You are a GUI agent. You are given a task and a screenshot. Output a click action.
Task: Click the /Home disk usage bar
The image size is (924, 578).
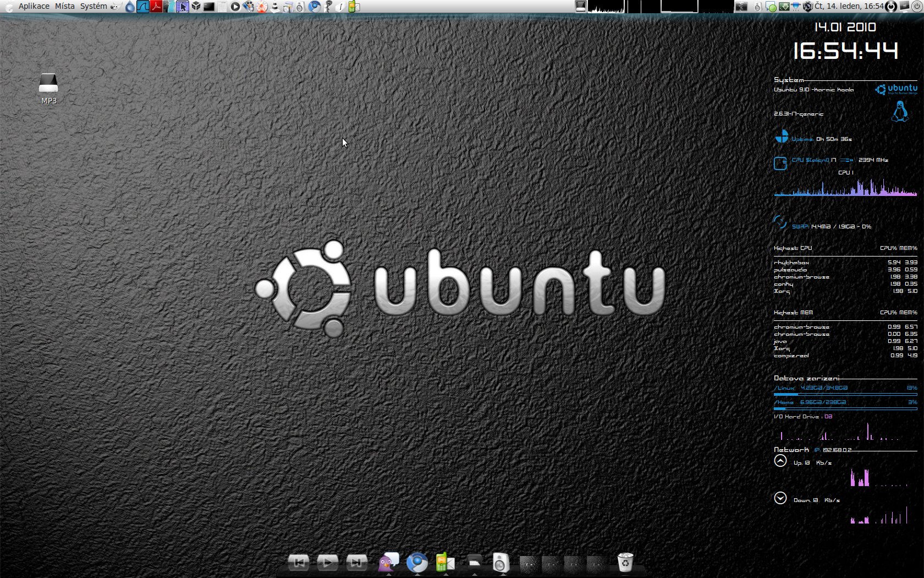(845, 408)
